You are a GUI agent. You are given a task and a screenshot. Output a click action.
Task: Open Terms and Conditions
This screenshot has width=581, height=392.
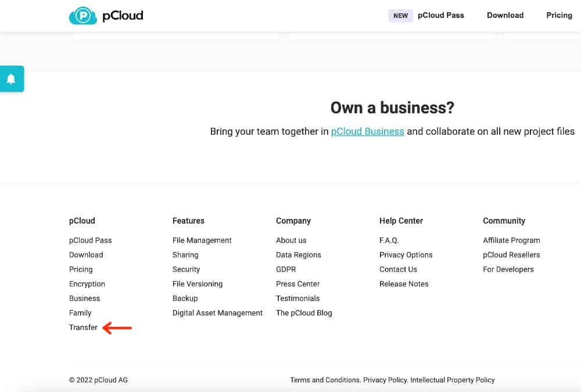pyautogui.click(x=325, y=380)
